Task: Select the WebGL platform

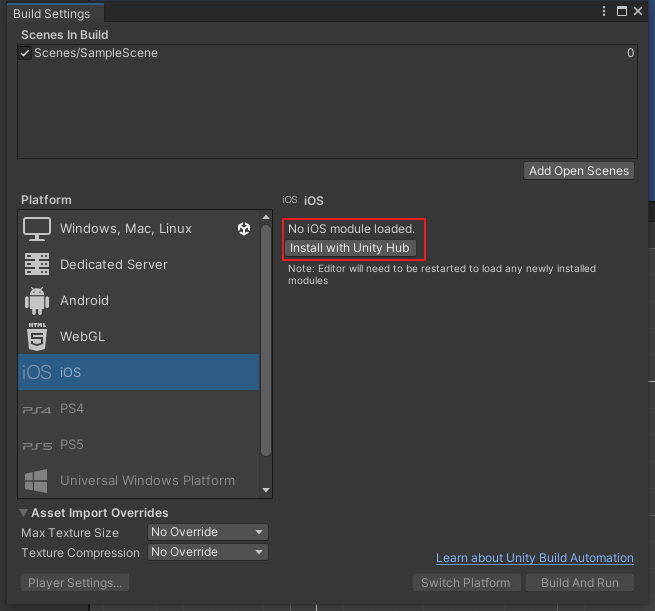Action: pos(138,336)
